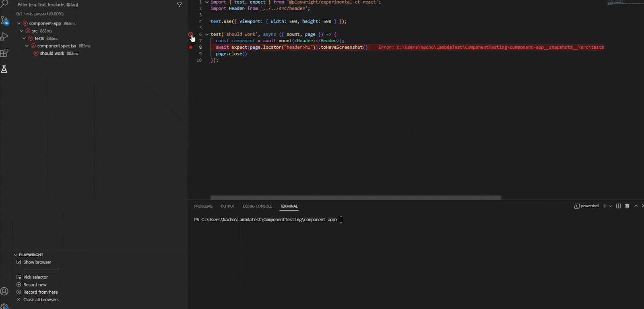This screenshot has height=309, width=644.
Task: Open the Accounts menu icon
Action: pos(4,291)
